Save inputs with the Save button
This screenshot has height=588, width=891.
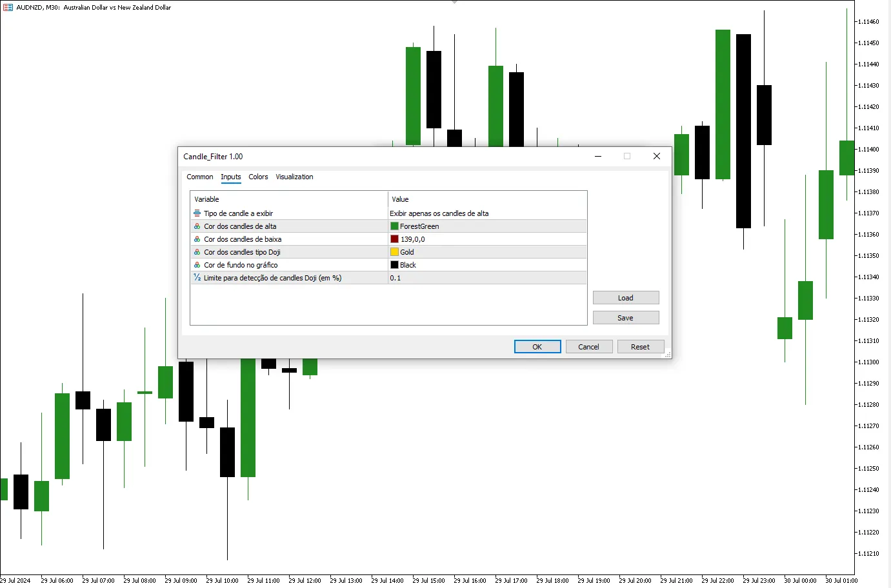626,318
